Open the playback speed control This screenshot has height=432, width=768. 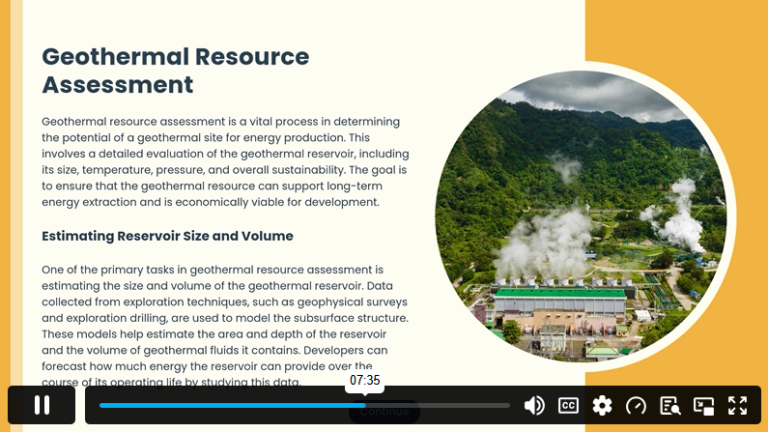click(636, 406)
